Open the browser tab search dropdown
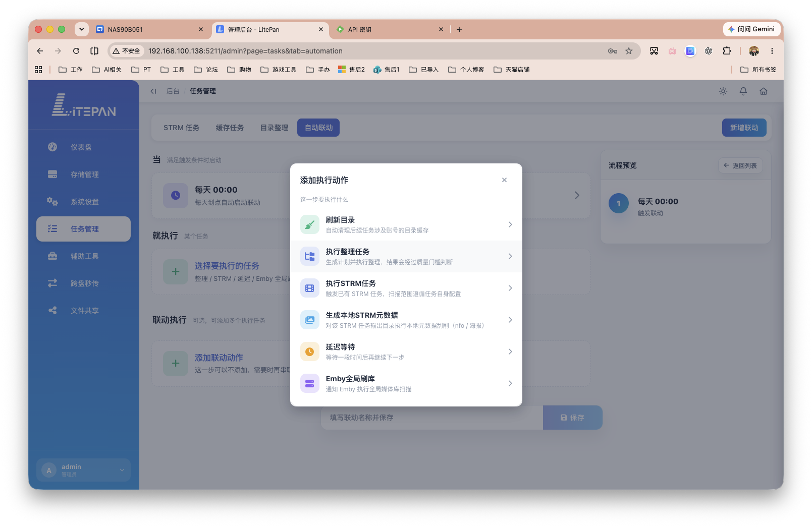The width and height of the screenshot is (812, 527). [x=82, y=29]
